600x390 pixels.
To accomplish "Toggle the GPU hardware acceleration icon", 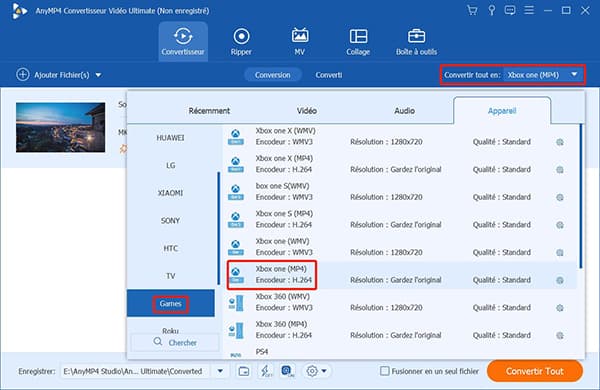I will click(287, 370).
